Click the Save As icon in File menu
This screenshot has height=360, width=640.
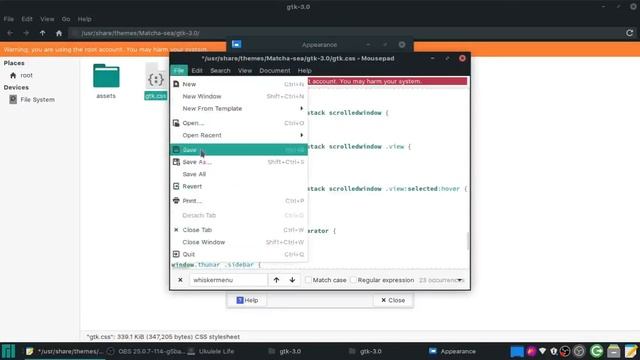(176, 162)
